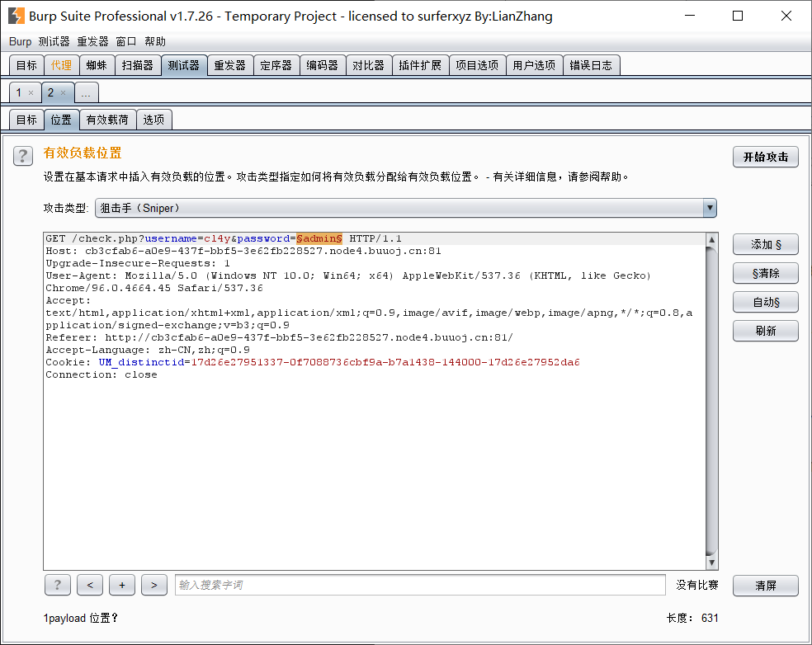Switch to the 定序器 tab

tap(276, 65)
